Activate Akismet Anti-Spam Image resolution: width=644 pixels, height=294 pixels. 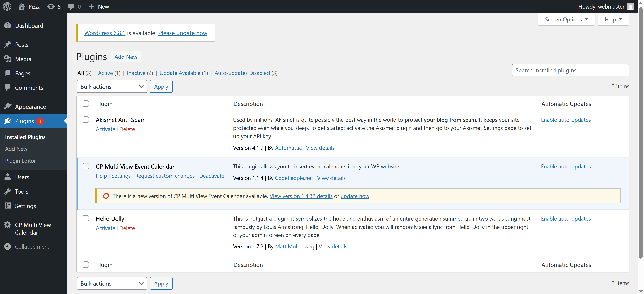[105, 129]
